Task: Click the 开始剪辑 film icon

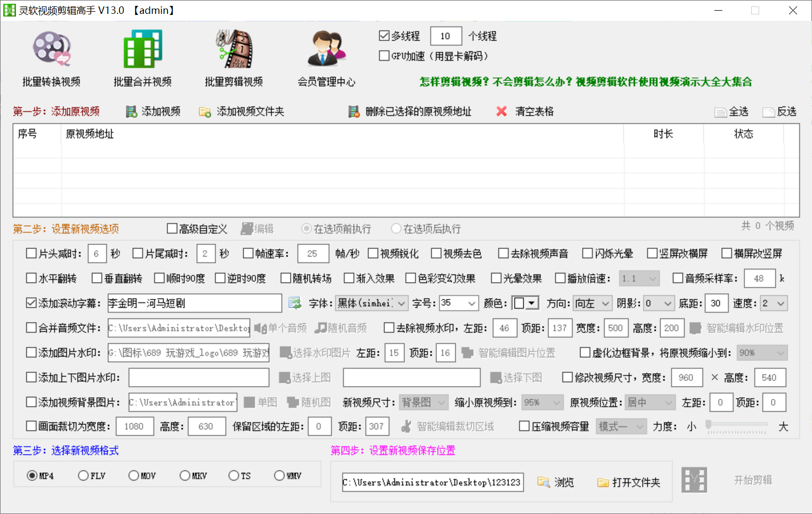Action: [694, 479]
